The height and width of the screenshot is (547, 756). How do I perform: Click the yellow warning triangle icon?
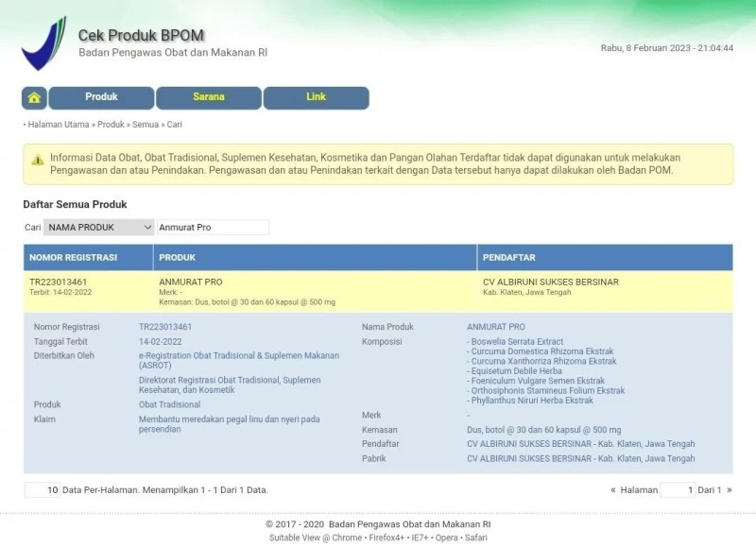[x=38, y=160]
